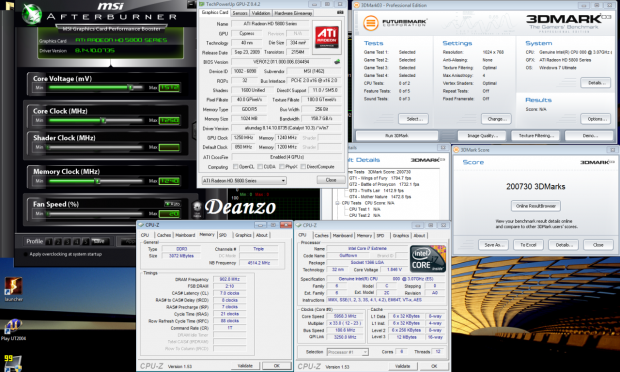
Task: Select Afterburner profile slot 1
Action: coord(49,241)
